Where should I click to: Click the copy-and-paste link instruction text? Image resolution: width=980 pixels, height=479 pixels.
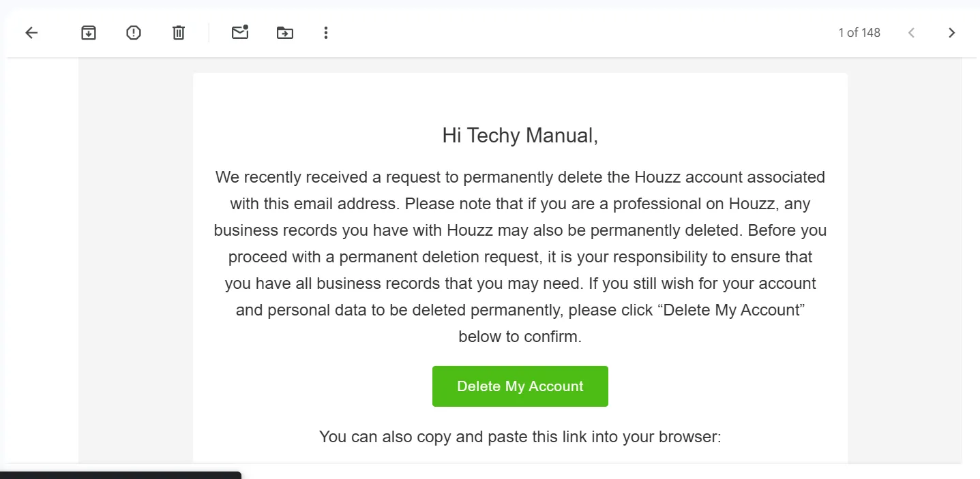click(520, 436)
